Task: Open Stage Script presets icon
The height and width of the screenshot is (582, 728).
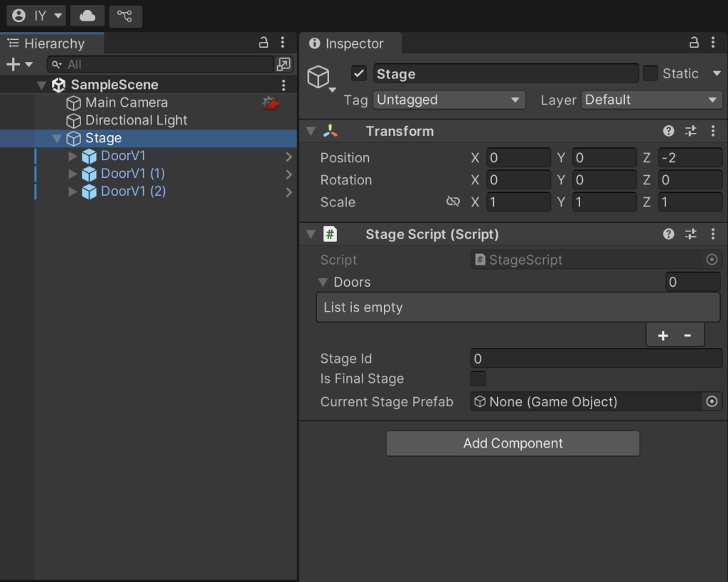Action: [x=691, y=234]
